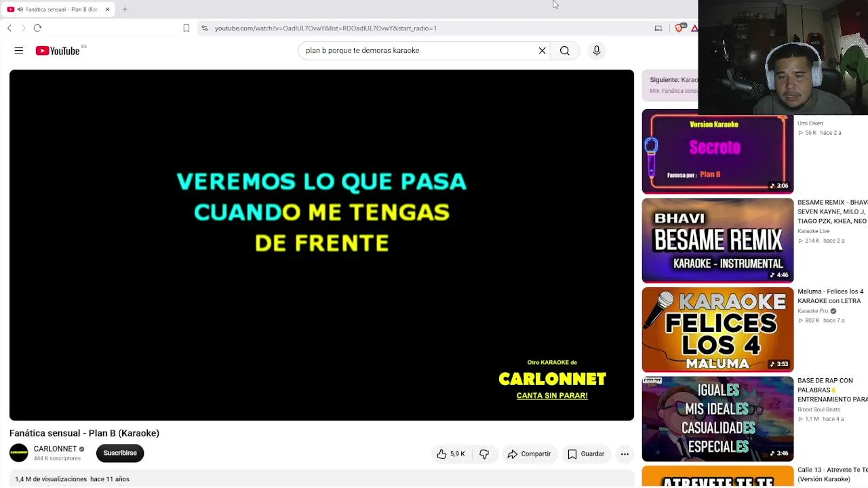Share the video using Compartir
Screen dimensions: 868x488
[529, 454]
